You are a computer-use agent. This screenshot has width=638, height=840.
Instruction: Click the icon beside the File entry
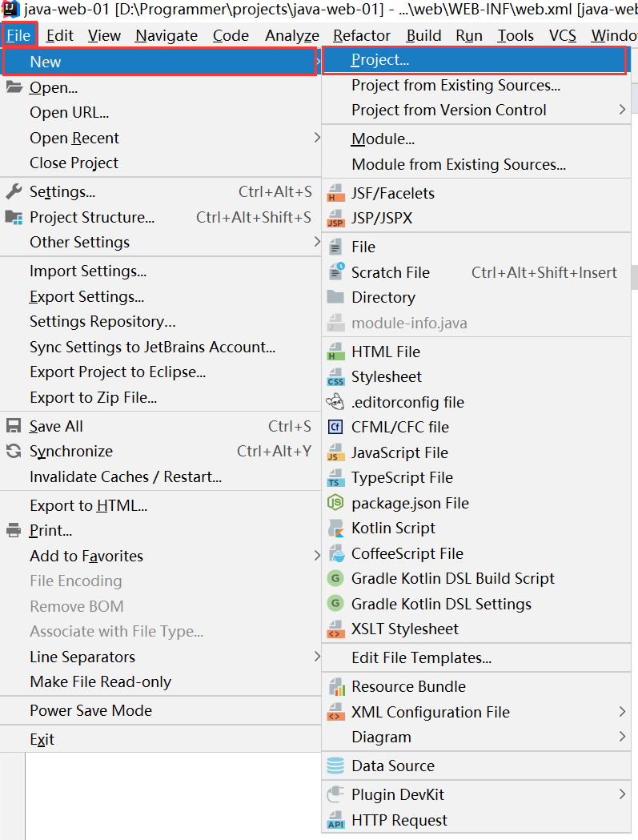(x=335, y=247)
